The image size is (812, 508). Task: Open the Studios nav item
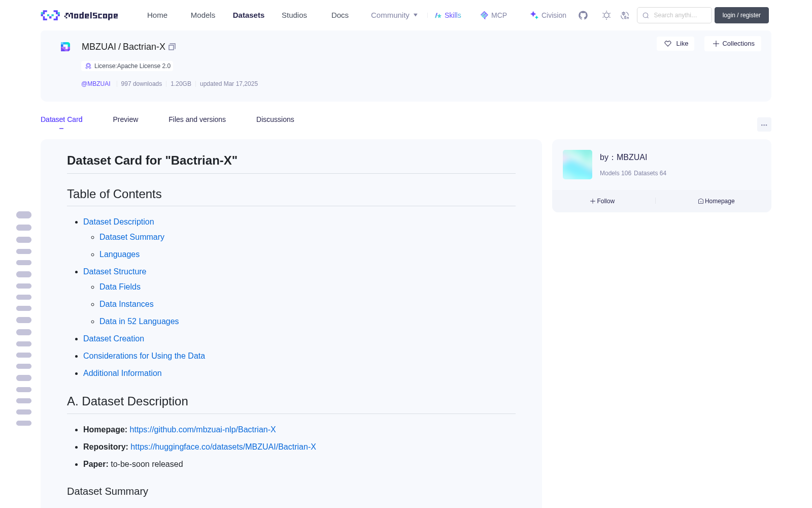tap(294, 15)
